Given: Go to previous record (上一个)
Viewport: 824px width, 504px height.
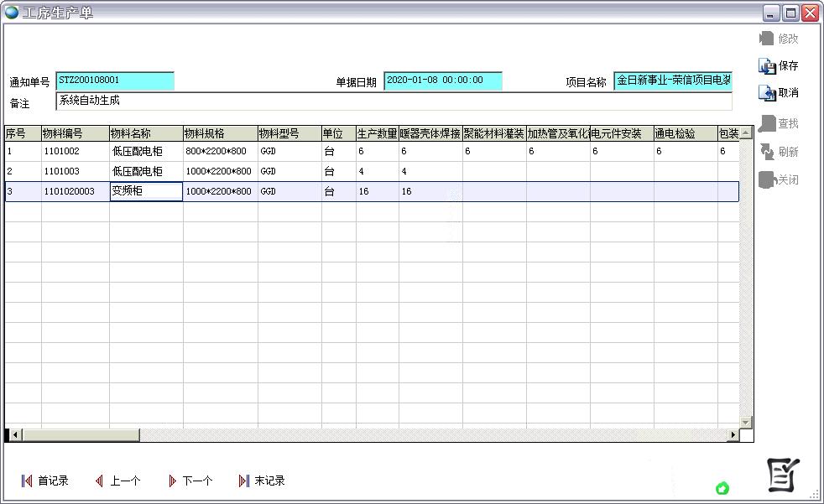Looking at the screenshot, I should (117, 481).
